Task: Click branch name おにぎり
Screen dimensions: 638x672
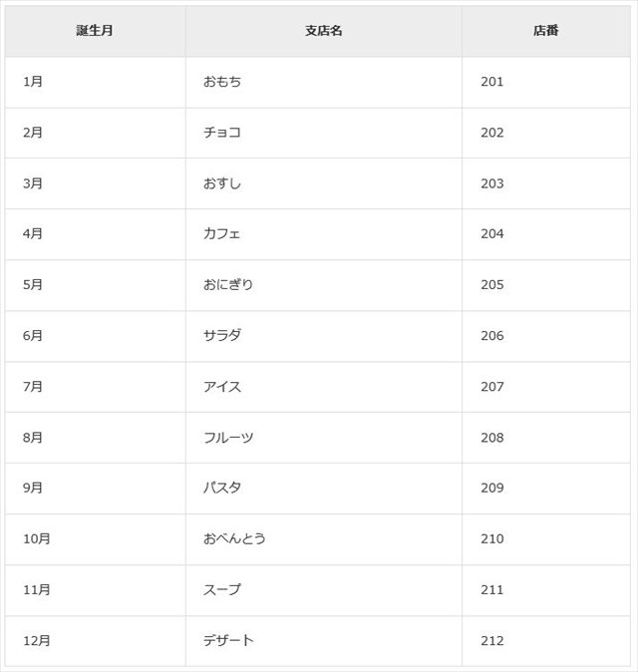Action: [228, 285]
